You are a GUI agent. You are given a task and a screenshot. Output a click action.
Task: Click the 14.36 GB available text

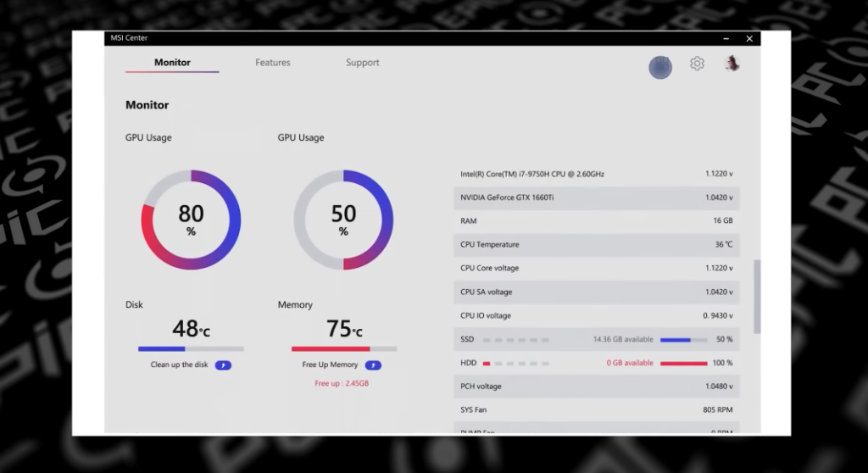[623, 339]
